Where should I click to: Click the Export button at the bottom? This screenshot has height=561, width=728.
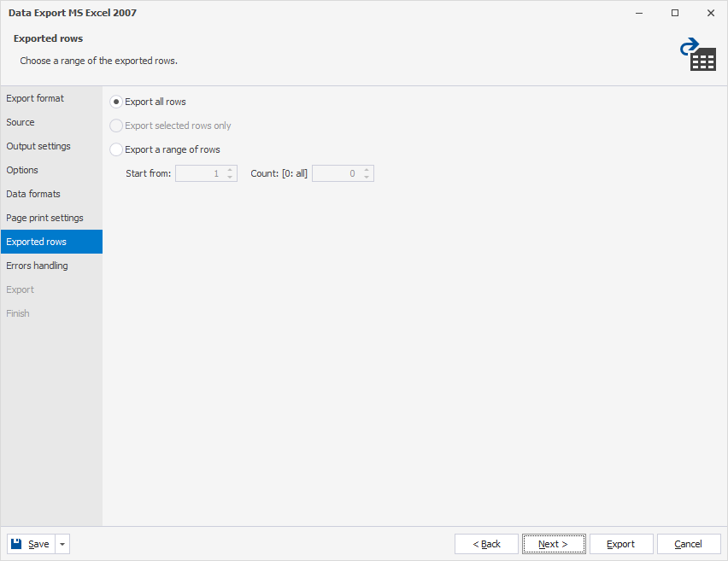click(x=621, y=544)
